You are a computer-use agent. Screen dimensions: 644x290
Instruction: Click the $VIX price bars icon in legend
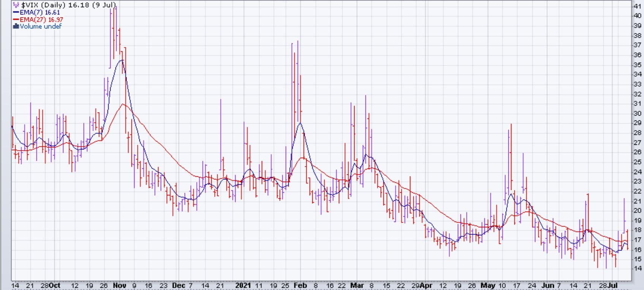pyautogui.click(x=16, y=5)
